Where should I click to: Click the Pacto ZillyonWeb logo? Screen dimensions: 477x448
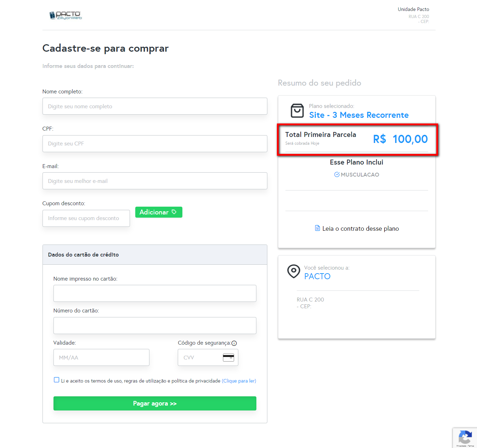66,15
